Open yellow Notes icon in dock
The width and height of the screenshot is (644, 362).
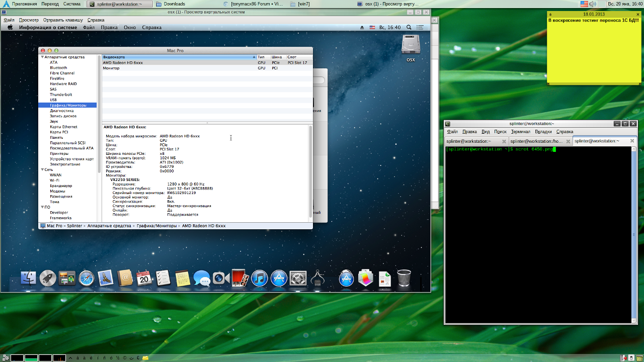183,278
